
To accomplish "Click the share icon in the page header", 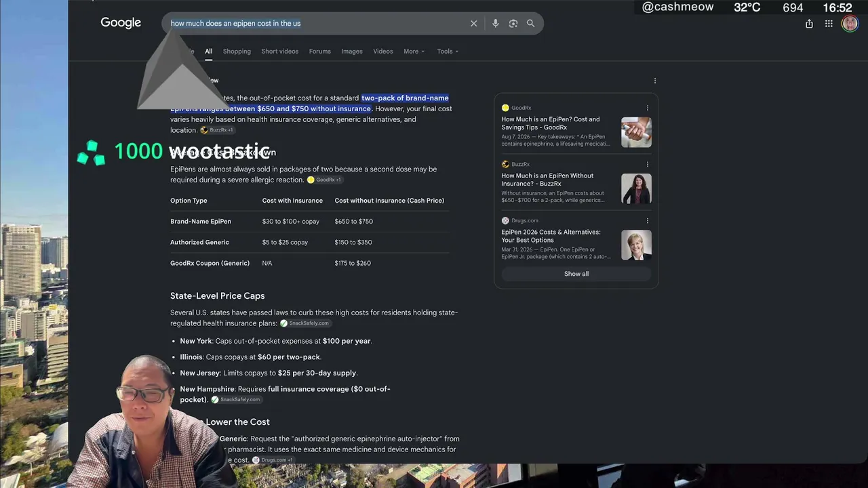I will [x=809, y=24].
